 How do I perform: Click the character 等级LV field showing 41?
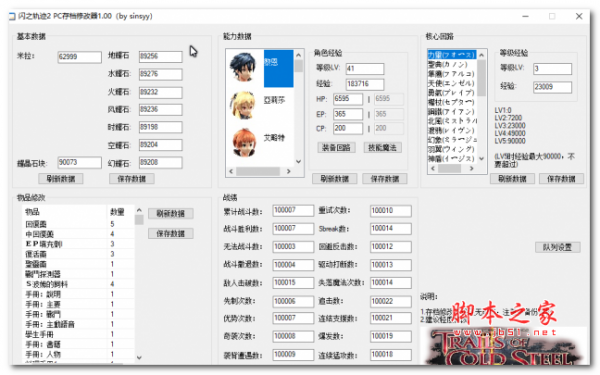tap(365, 69)
